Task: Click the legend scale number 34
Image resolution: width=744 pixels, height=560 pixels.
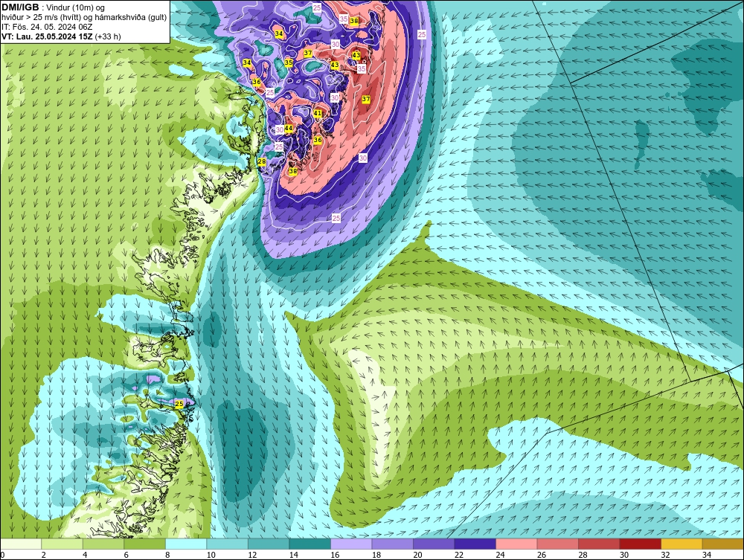Action: click(707, 555)
